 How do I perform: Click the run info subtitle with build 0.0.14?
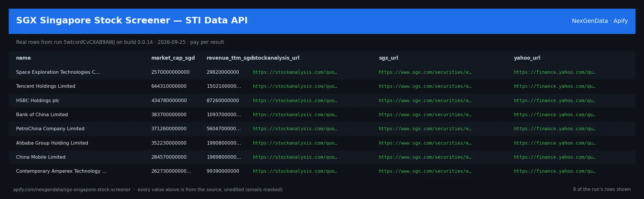tap(120, 42)
